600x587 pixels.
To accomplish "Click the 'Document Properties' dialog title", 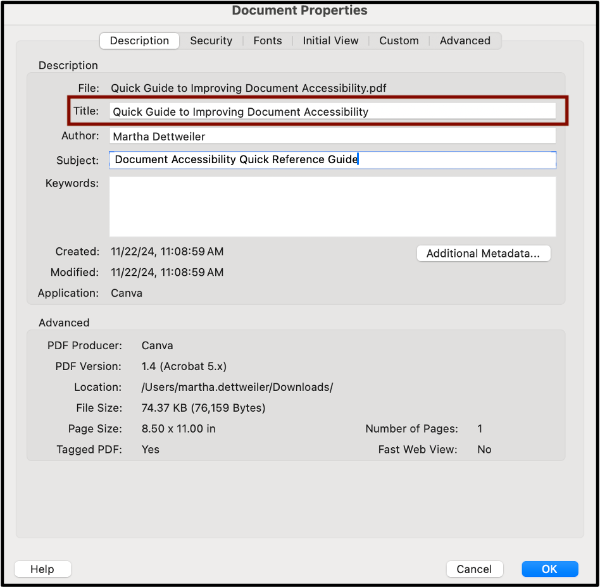I will click(x=300, y=10).
